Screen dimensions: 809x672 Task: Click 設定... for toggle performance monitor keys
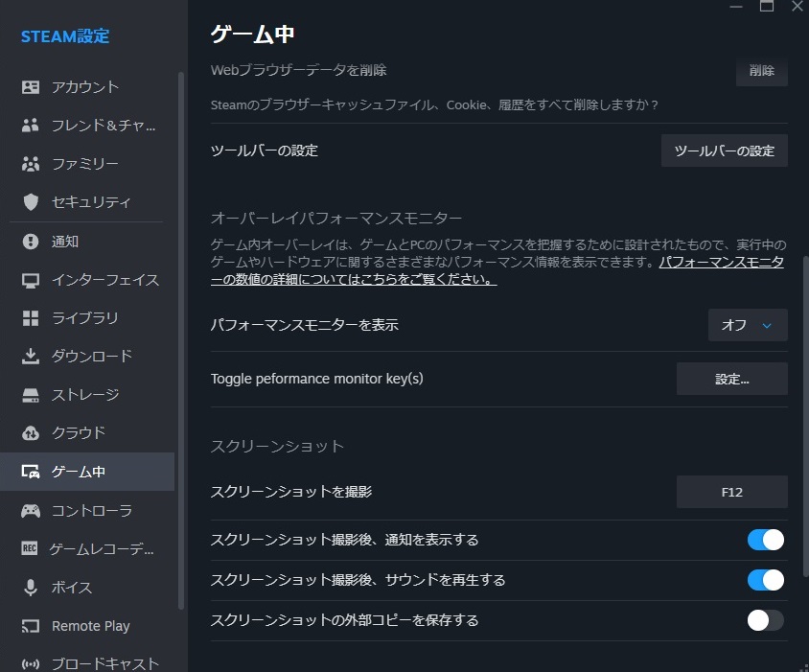(731, 379)
